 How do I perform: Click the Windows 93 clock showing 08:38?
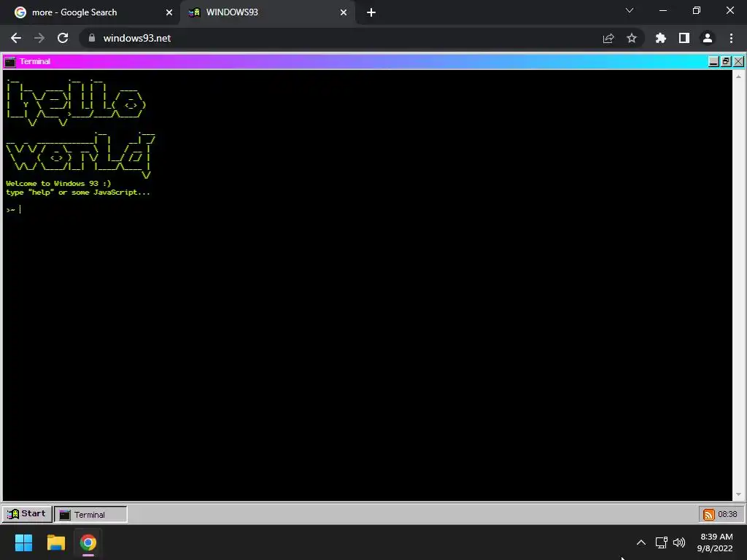(727, 514)
